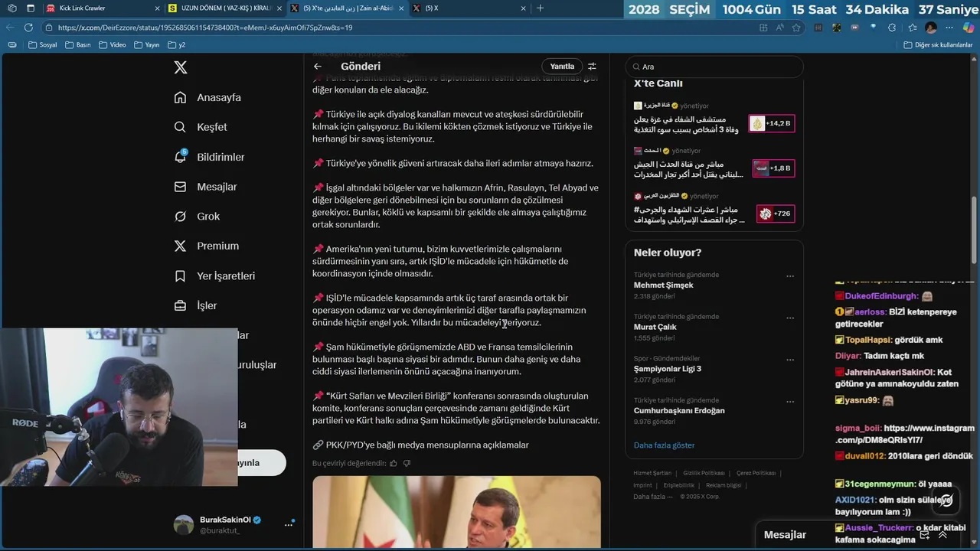The image size is (980, 551).
Task: Open the y2 bookmarks folder
Action: point(177,44)
